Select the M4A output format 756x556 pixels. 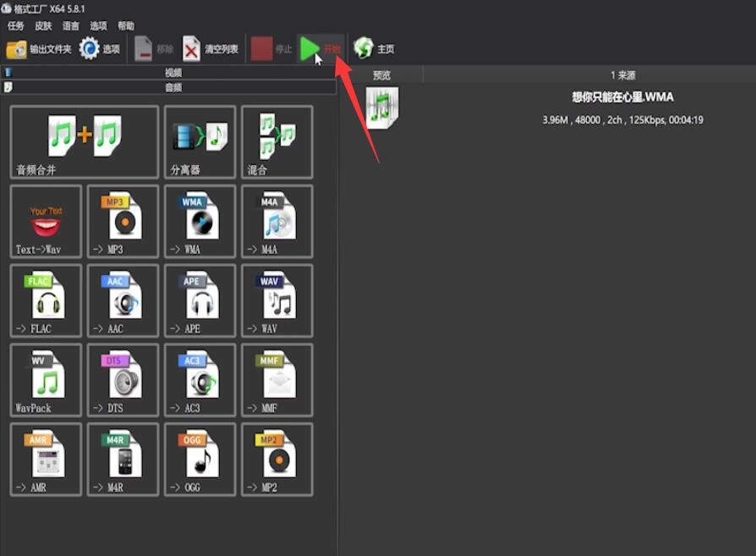pos(277,222)
